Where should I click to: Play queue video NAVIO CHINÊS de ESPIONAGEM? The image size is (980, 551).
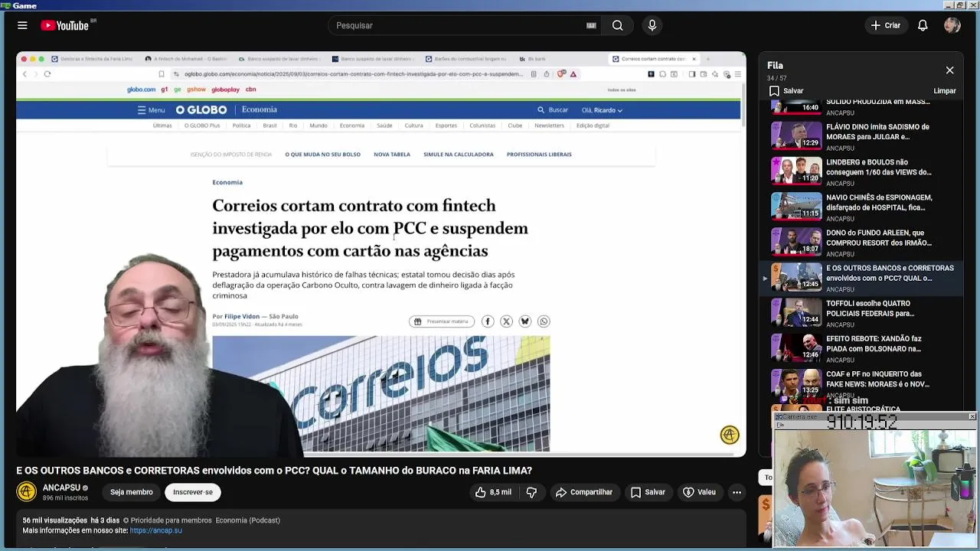(862, 207)
